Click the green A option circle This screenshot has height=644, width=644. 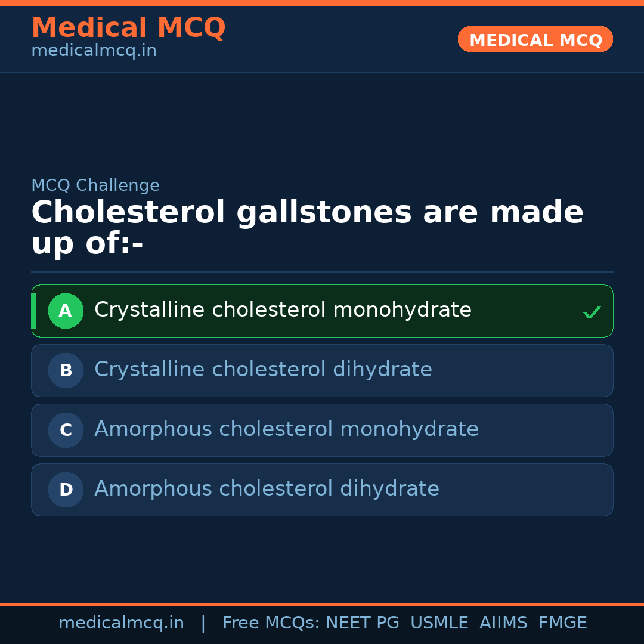click(x=66, y=311)
